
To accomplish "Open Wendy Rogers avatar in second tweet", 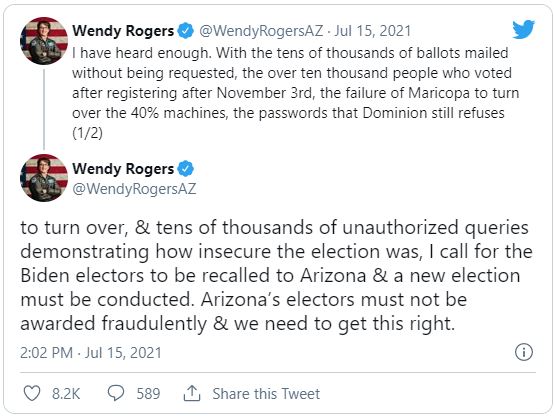I will (44, 178).
